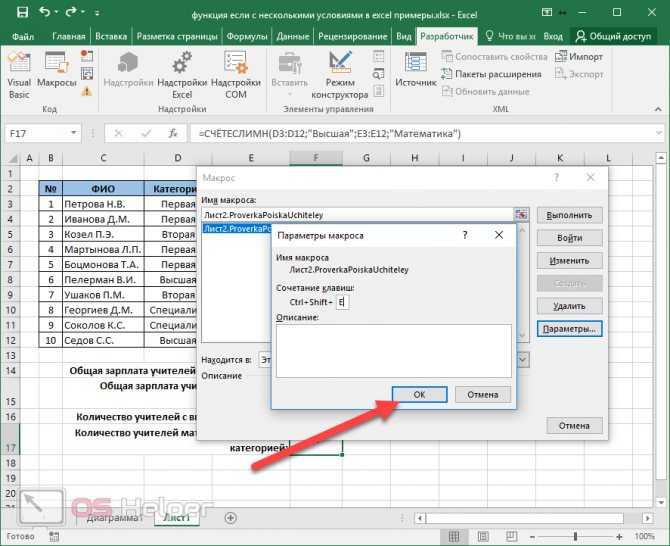The height and width of the screenshot is (546, 670).
Task: Open the Макросы (Macros) list
Action: point(56,70)
